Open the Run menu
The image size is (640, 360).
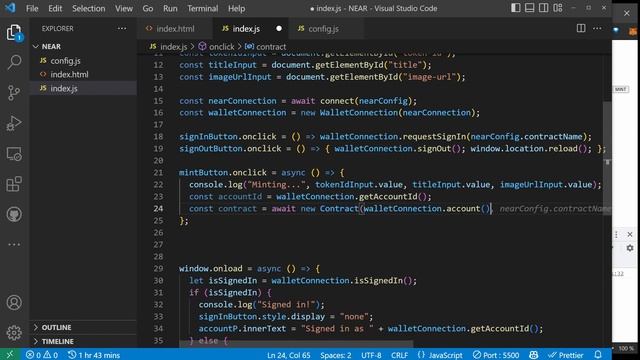170,8
